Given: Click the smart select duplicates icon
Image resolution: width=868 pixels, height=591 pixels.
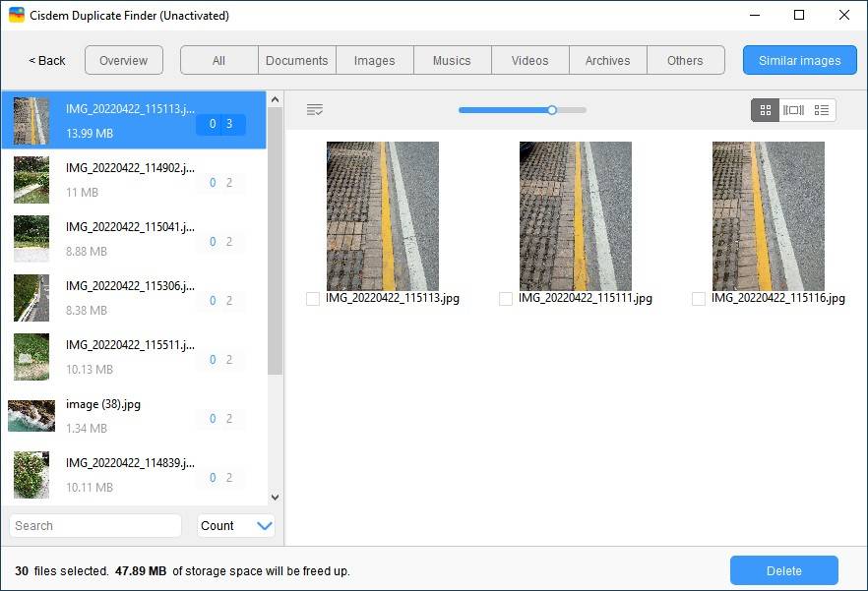Looking at the screenshot, I should [x=314, y=109].
